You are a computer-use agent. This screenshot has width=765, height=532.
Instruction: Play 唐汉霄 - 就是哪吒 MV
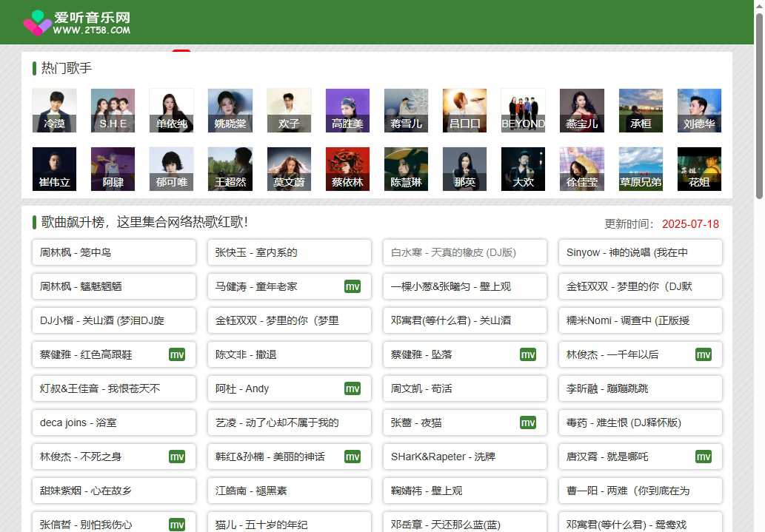(x=704, y=457)
